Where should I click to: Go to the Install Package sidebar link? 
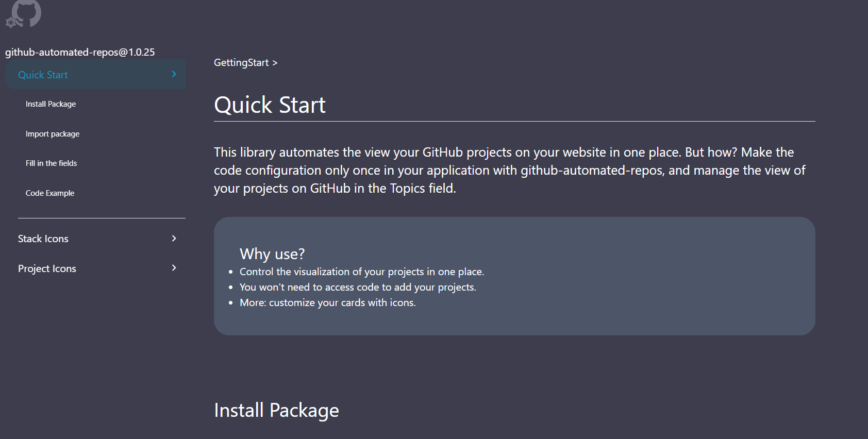click(x=51, y=104)
